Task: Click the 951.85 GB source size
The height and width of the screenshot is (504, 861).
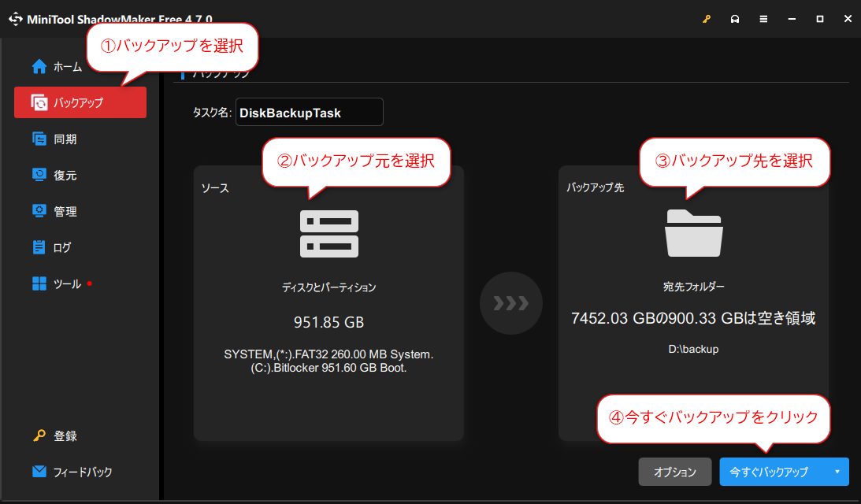Action: (328, 322)
